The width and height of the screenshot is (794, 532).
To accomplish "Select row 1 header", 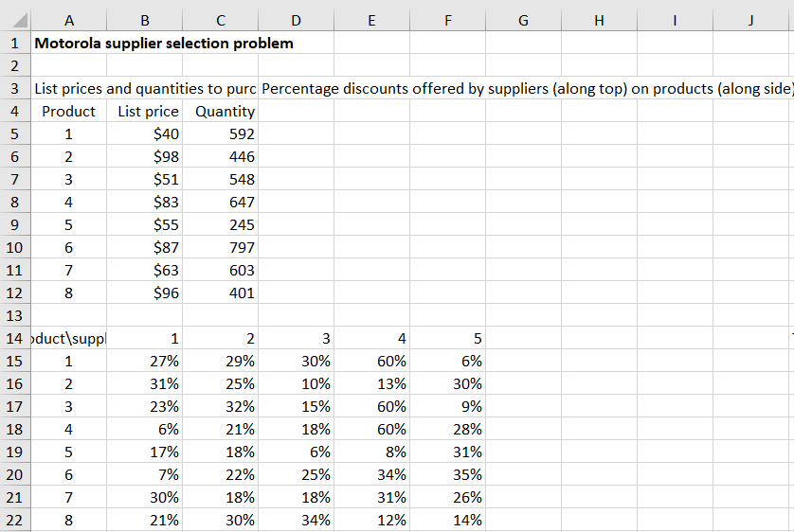I will click(x=14, y=43).
